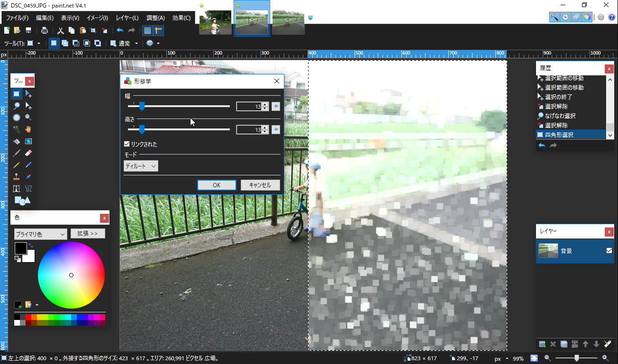The image size is (618, 364).
Task: Select the 選択の終了 history entry
Action: (558, 97)
